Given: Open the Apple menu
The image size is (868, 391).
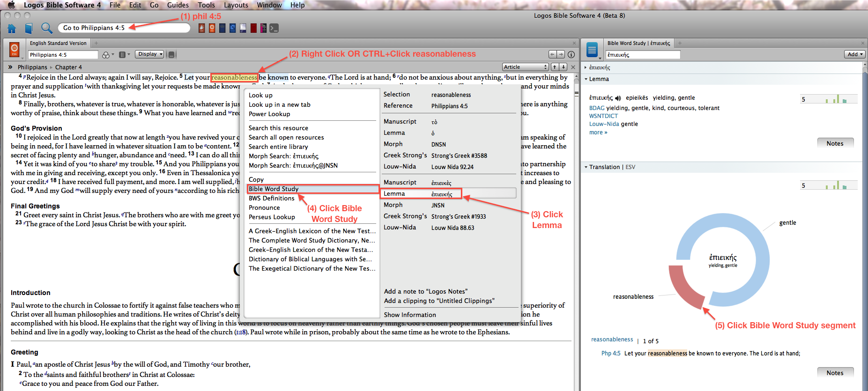Looking at the screenshot, I should (11, 5).
